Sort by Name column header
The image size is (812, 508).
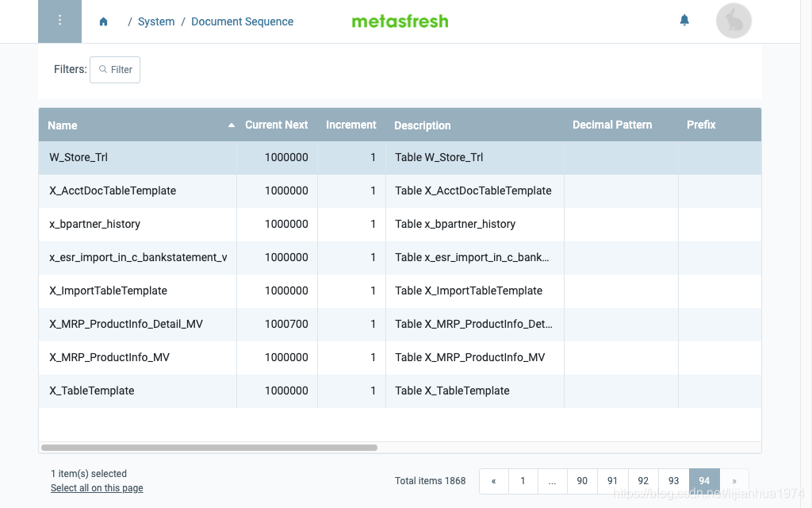62,125
